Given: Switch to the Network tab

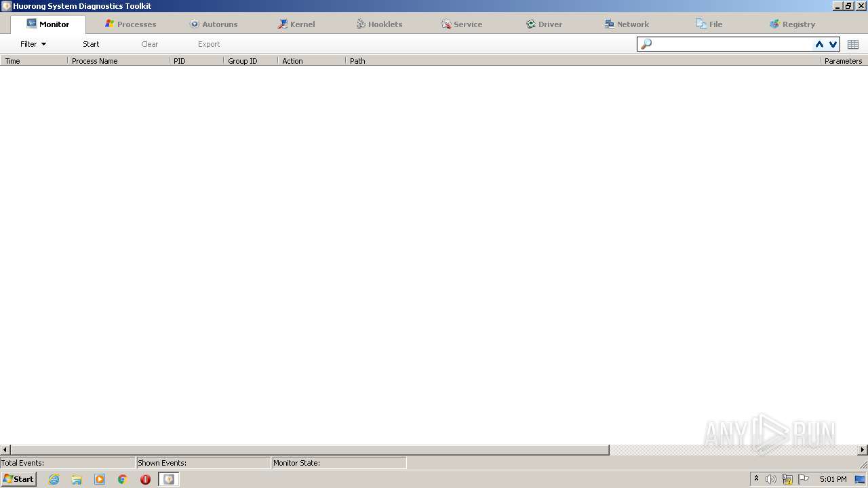Looking at the screenshot, I should click(627, 24).
